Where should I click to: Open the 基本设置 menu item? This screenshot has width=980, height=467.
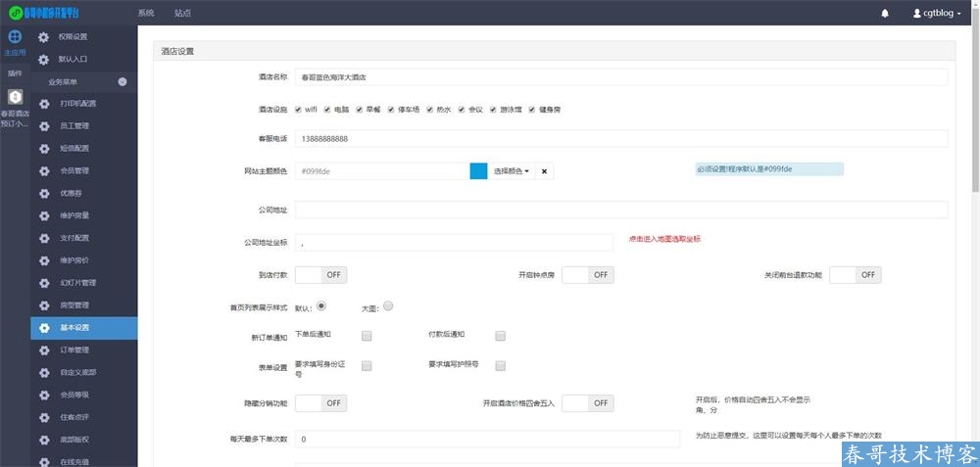click(83, 328)
